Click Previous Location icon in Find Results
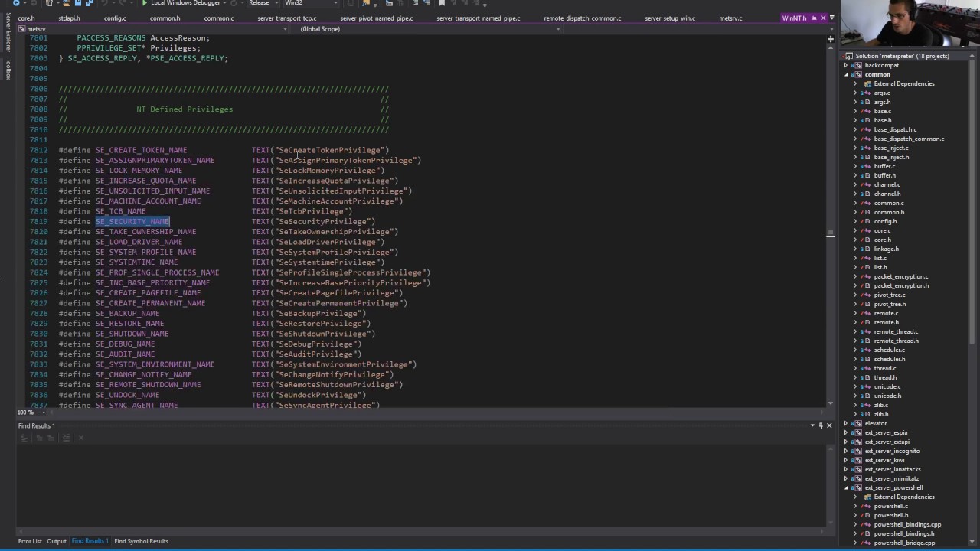 coord(38,438)
